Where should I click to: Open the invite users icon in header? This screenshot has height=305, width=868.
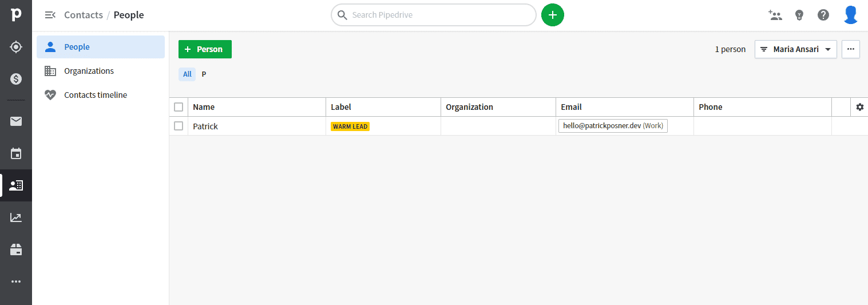775,15
